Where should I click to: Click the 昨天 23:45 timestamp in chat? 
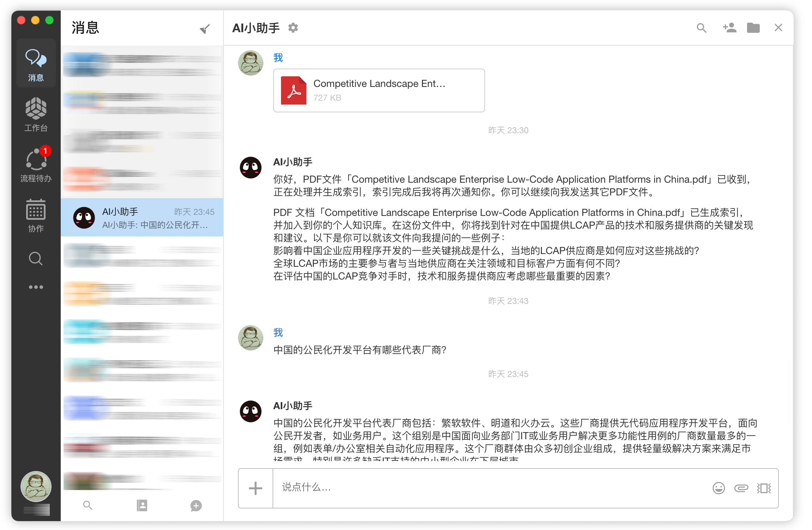508,374
